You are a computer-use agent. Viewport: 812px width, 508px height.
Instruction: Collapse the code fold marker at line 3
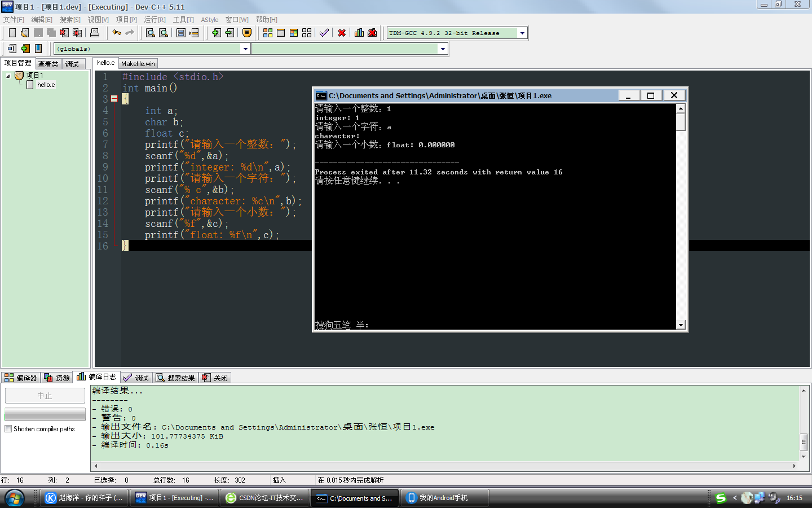(114, 99)
